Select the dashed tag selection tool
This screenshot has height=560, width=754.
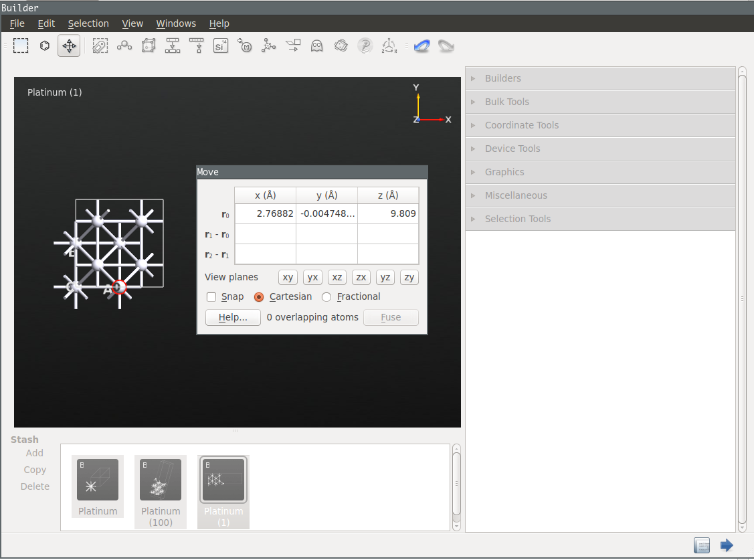100,45
